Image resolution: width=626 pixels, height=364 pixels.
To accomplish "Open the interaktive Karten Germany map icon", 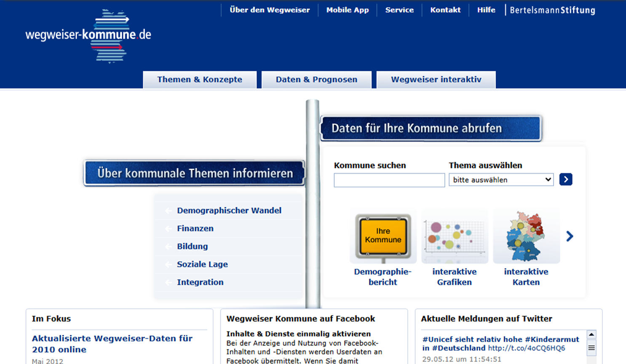I will 526,236.
